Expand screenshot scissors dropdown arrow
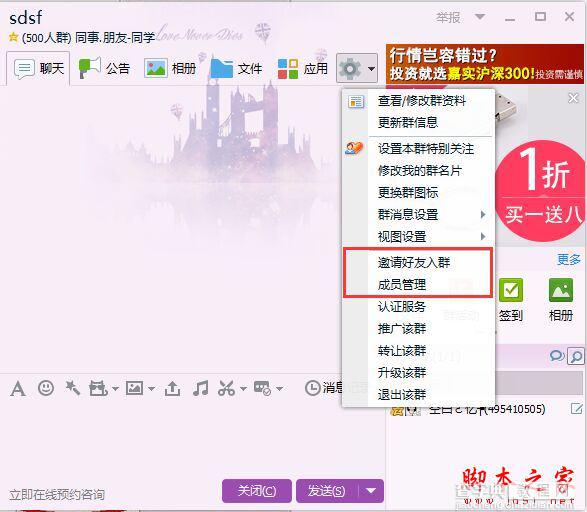The image size is (587, 512). pyautogui.click(x=243, y=389)
